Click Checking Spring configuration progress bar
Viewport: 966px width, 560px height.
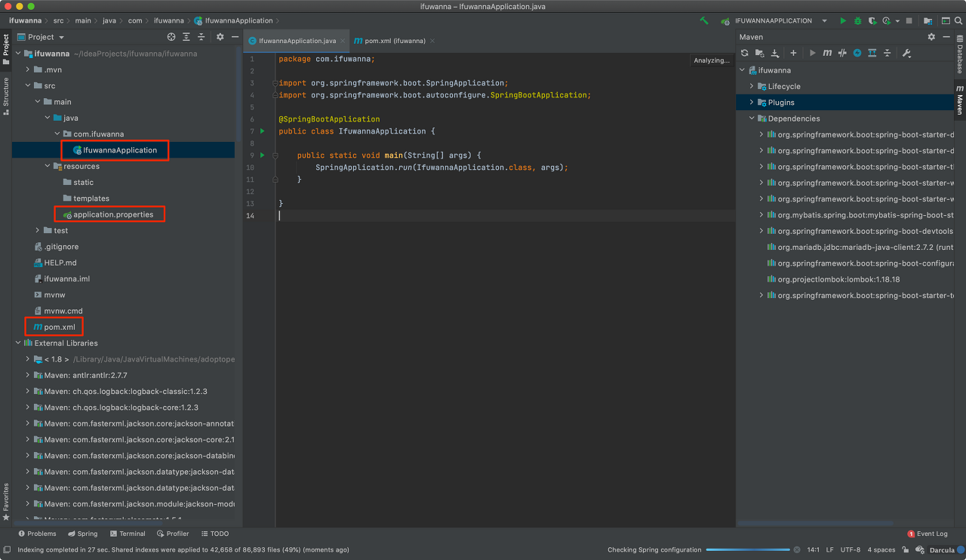[x=748, y=550]
